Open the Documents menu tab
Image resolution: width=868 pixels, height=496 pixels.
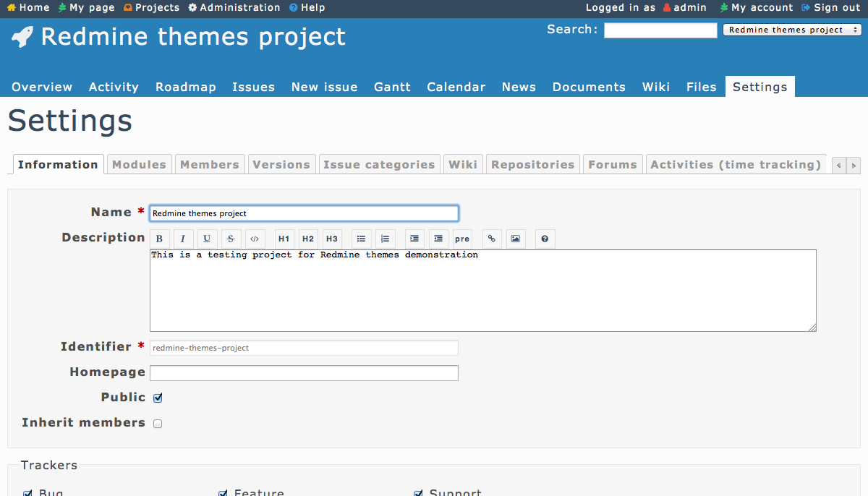[589, 87]
